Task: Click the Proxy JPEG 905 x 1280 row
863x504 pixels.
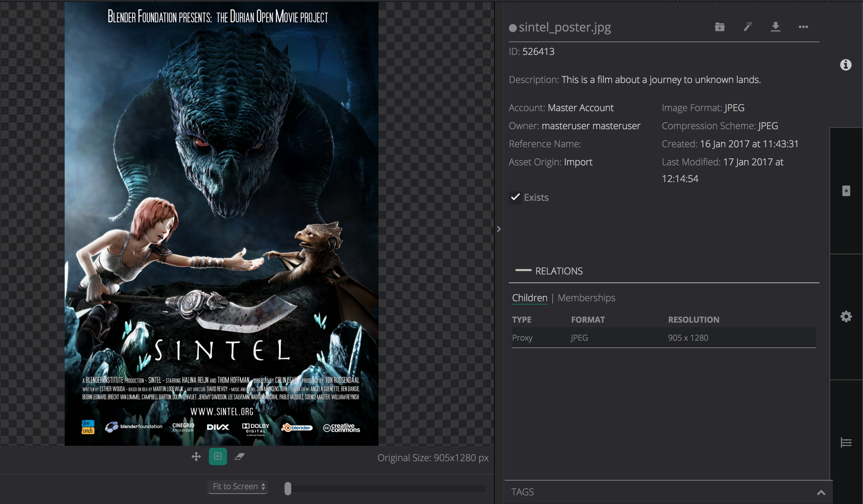Action: pyautogui.click(x=663, y=338)
